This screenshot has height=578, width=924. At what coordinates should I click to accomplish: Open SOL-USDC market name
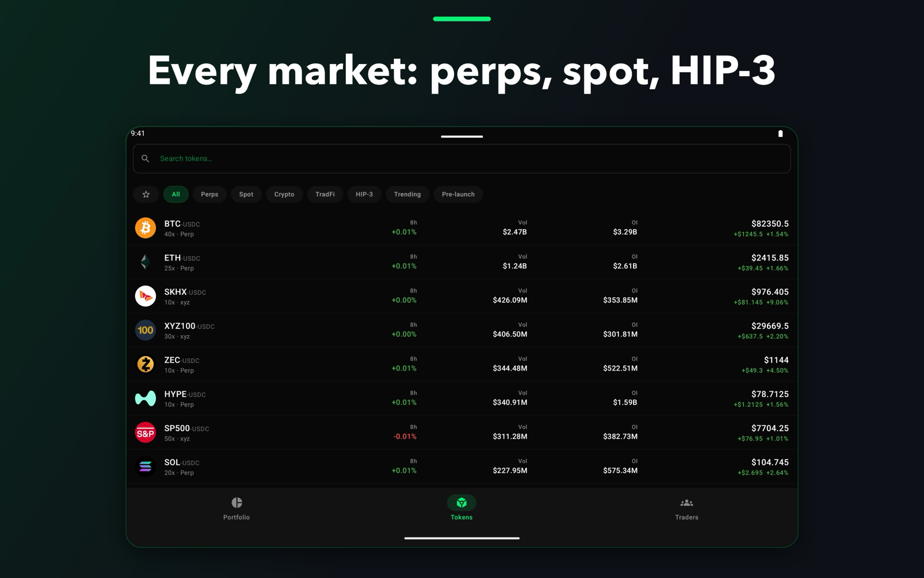(182, 462)
